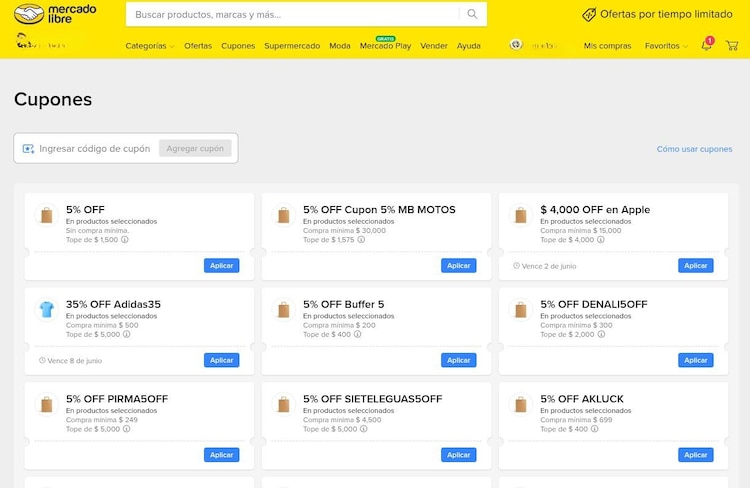Screen dimensions: 750x488
Task: Click info icon in AKLUCK coupon
Action: coord(595,429)
